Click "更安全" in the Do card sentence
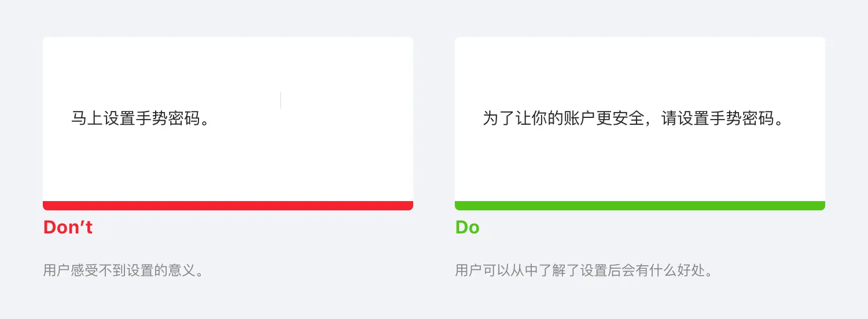The image size is (868, 319). tap(621, 118)
